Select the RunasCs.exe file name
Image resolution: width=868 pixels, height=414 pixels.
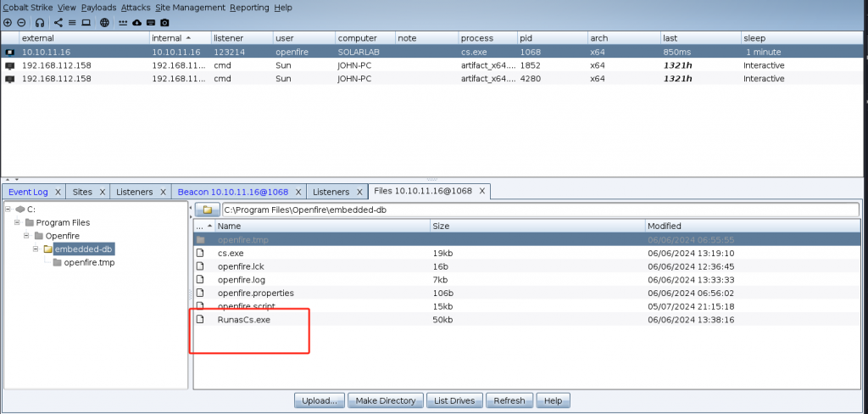(244, 320)
